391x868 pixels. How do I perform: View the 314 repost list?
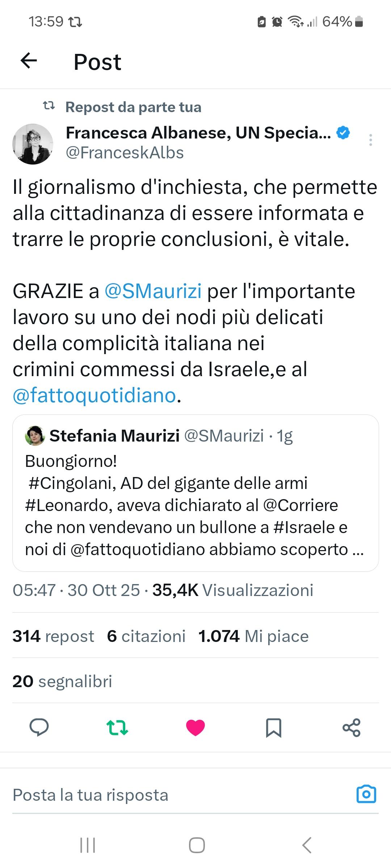pyautogui.click(x=53, y=636)
